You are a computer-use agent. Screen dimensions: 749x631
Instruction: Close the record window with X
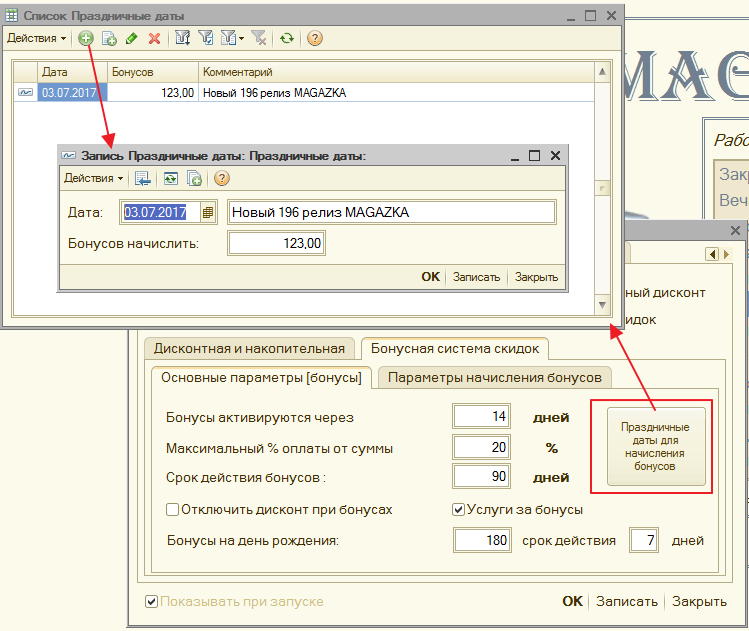pyautogui.click(x=555, y=156)
